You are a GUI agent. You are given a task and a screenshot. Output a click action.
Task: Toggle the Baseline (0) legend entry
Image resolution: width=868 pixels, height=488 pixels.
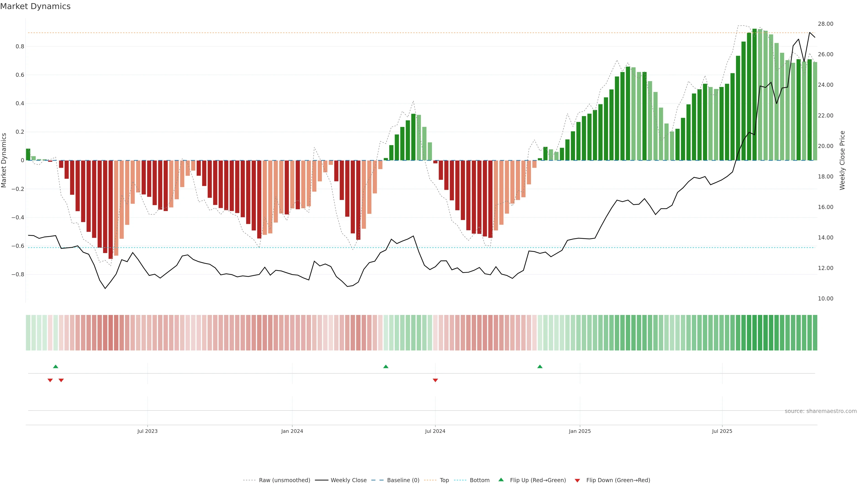[403, 480]
